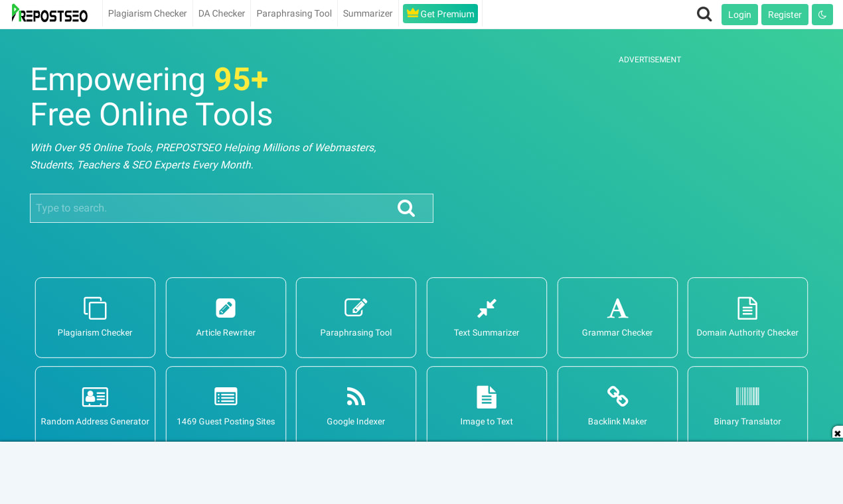Image resolution: width=843 pixels, height=504 pixels.
Task: Click the '1469 Guest Posting Sites' label
Action: [226, 422]
